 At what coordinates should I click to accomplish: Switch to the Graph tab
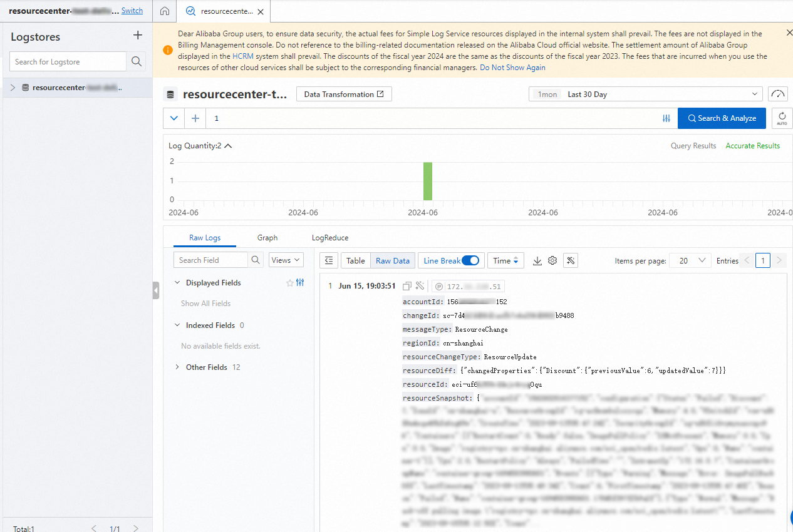click(267, 238)
